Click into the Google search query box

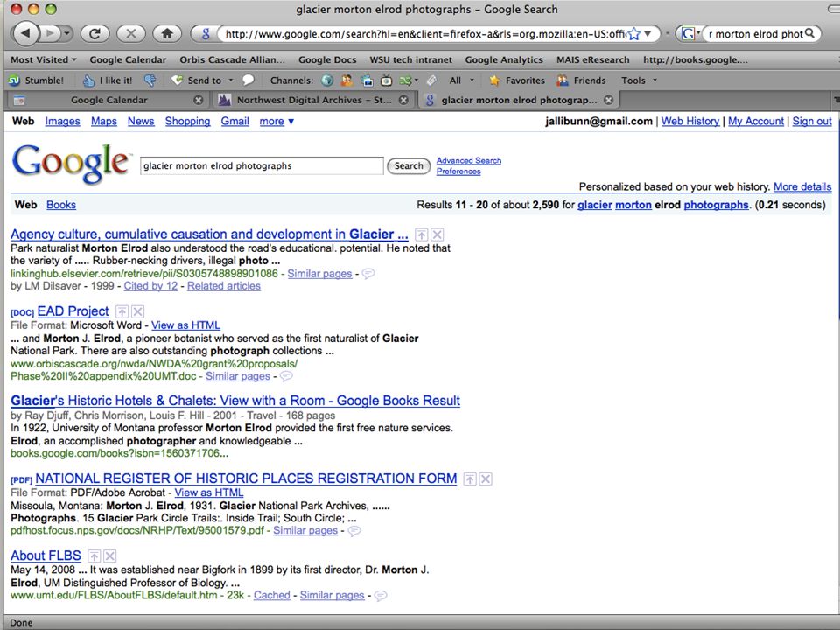(262, 165)
